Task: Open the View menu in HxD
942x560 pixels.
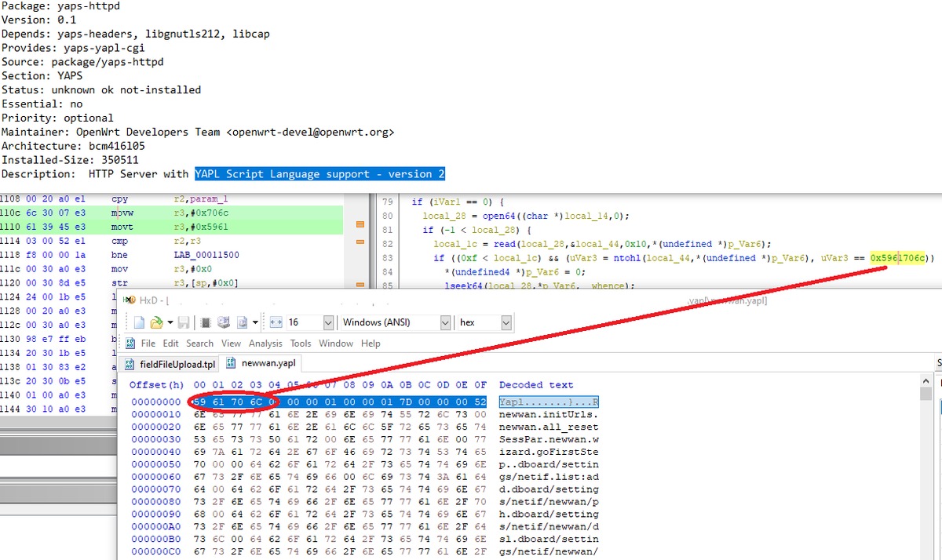Action: coord(231,344)
